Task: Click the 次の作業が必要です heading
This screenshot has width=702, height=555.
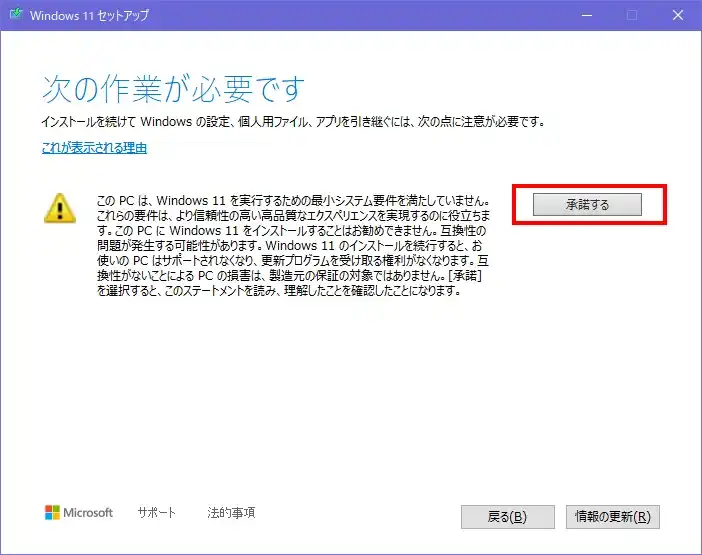Action: [x=172, y=89]
